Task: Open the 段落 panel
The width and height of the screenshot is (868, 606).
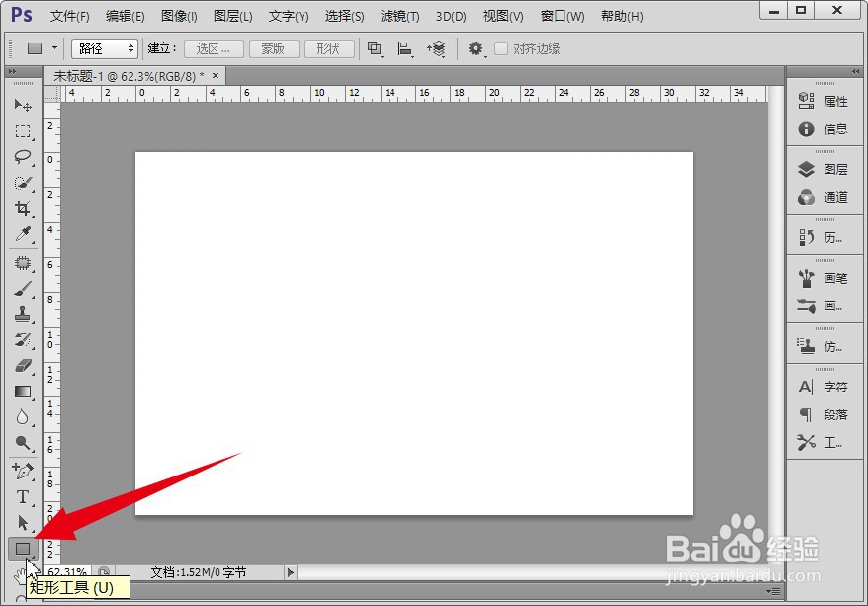Action: [x=824, y=414]
